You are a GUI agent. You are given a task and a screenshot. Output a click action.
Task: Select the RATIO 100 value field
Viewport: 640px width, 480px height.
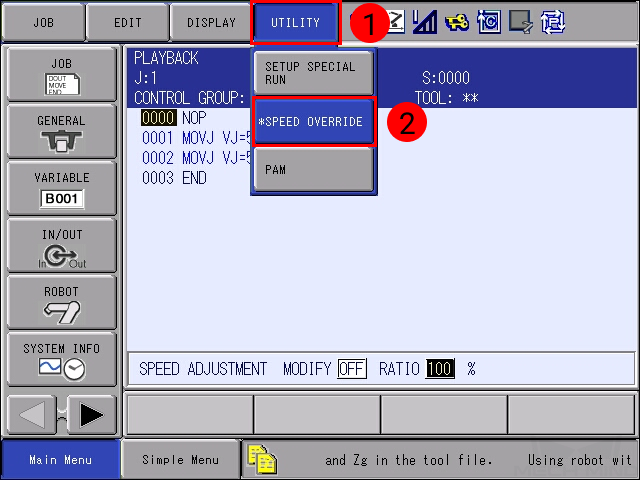[x=440, y=369]
